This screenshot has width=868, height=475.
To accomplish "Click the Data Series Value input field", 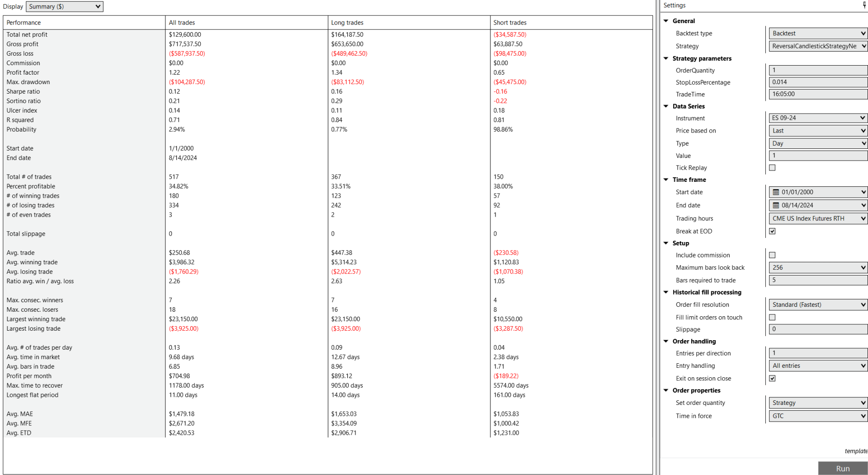I will (818, 156).
